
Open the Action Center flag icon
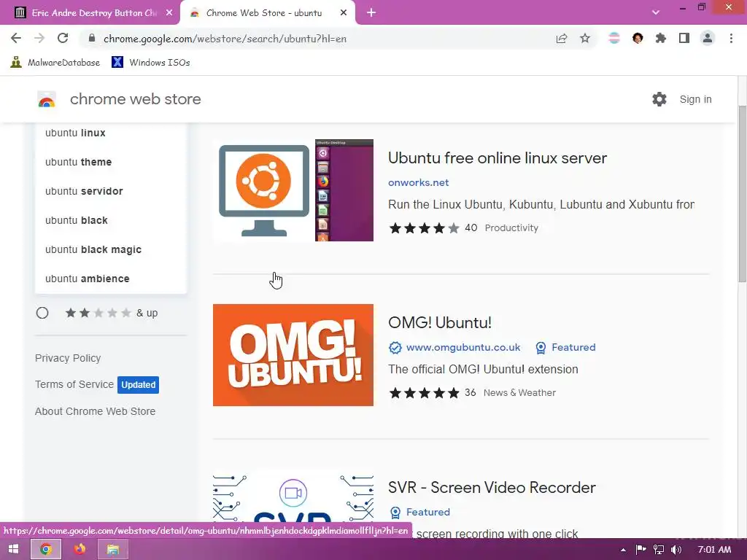(x=640, y=550)
